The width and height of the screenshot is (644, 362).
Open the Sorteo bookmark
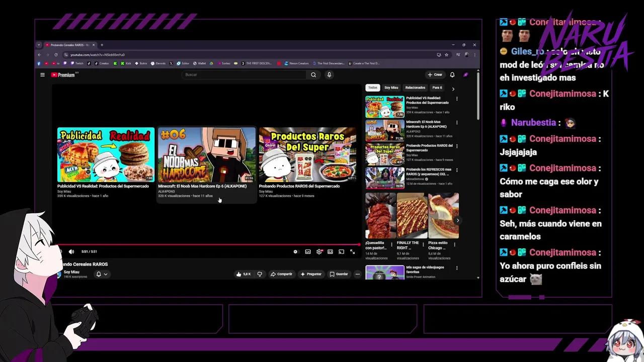(x=223, y=63)
